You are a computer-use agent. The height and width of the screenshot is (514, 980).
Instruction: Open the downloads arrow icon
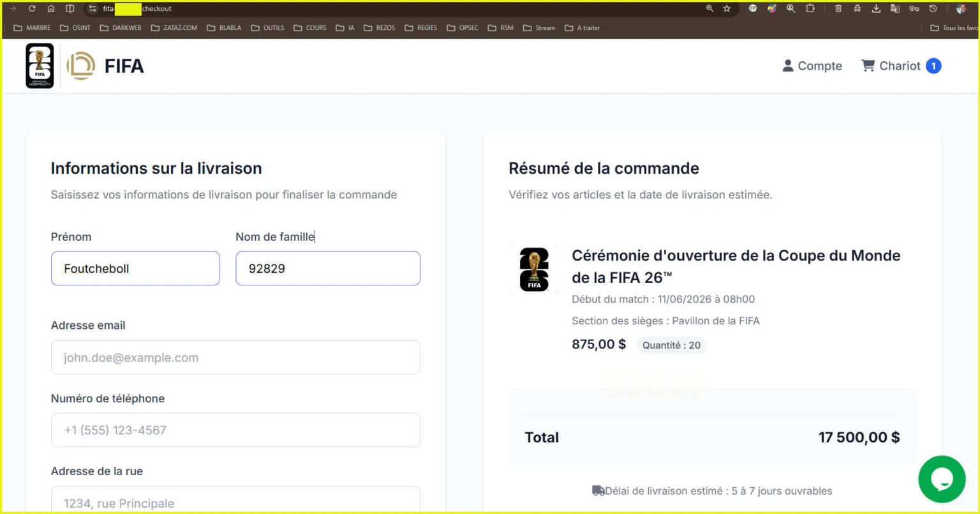point(876,9)
